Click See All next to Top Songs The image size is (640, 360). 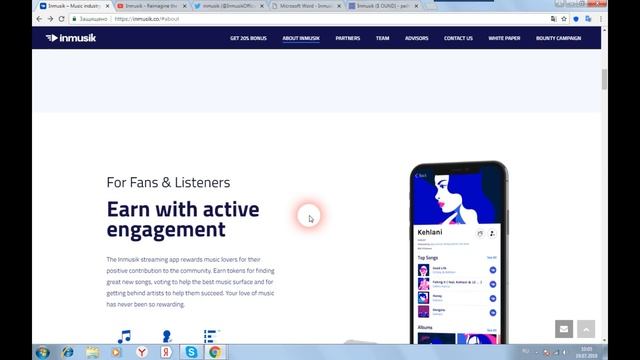[491, 258]
